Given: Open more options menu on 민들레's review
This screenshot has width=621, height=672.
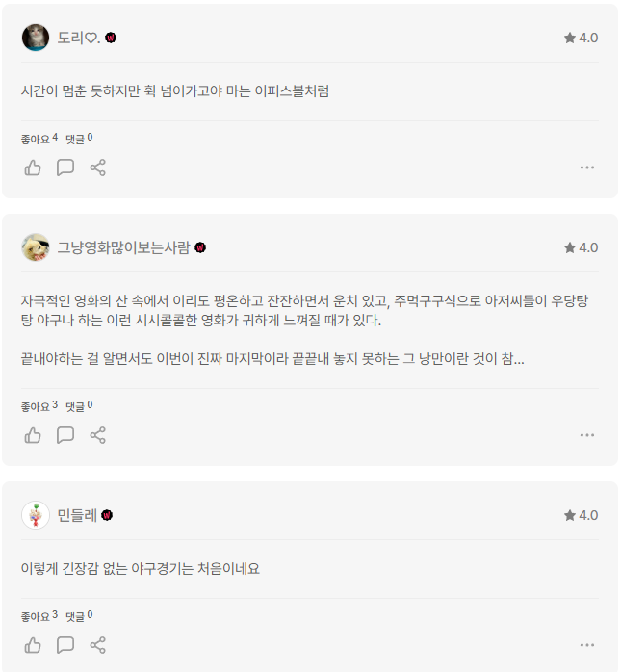Looking at the screenshot, I should point(587,645).
